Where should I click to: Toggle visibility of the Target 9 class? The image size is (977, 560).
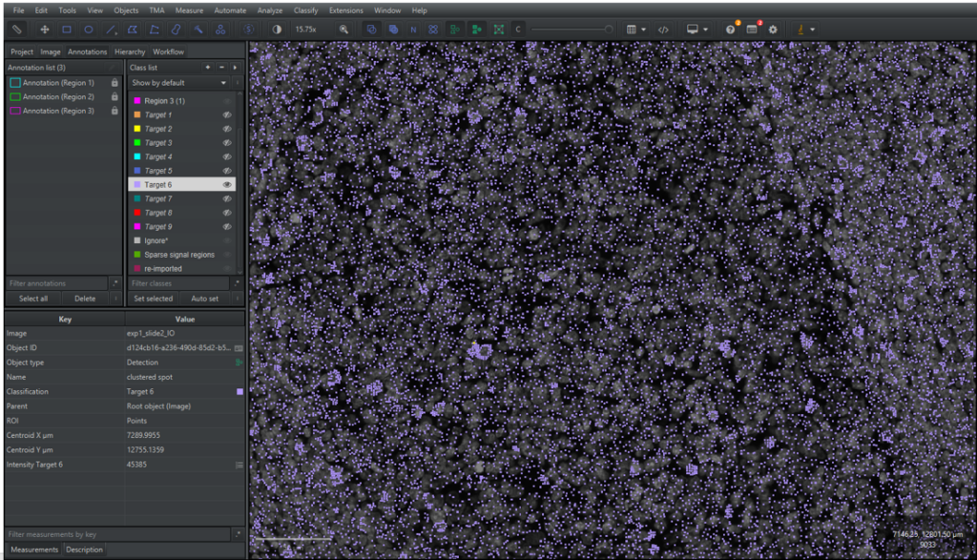pyautogui.click(x=227, y=227)
